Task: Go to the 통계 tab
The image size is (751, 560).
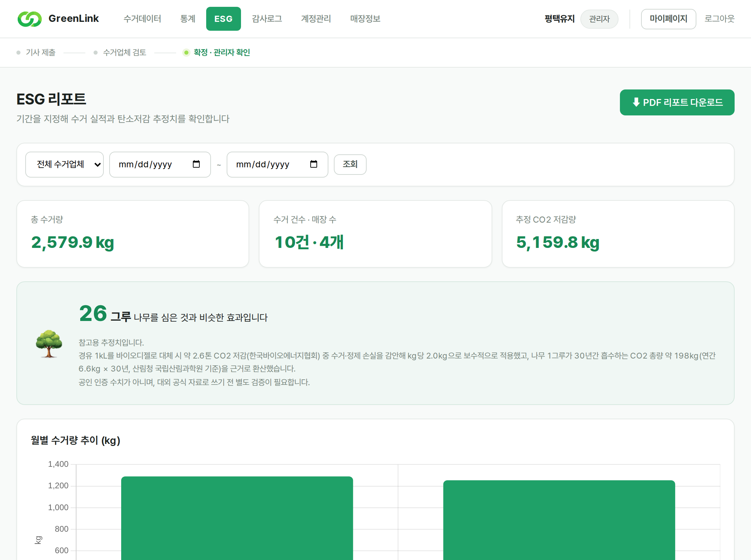Action: click(188, 19)
